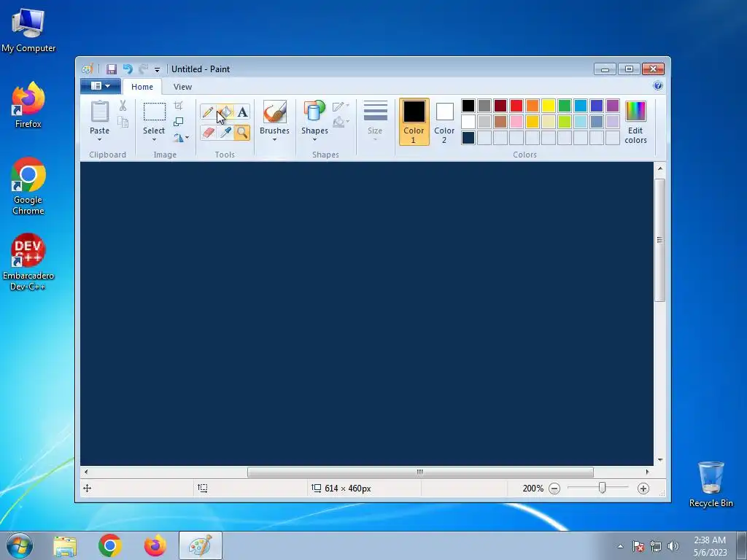Click the Resize image icon
The image size is (747, 560).
click(x=178, y=122)
